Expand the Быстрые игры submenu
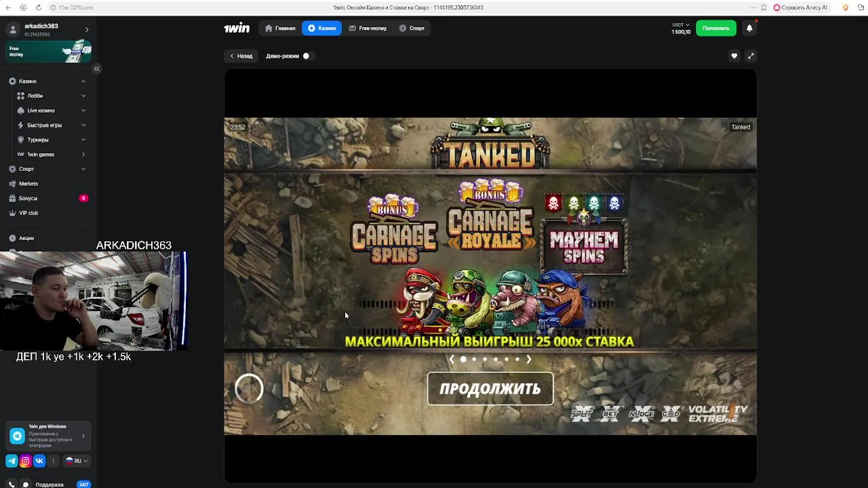This screenshot has width=868, height=488. pyautogui.click(x=83, y=125)
